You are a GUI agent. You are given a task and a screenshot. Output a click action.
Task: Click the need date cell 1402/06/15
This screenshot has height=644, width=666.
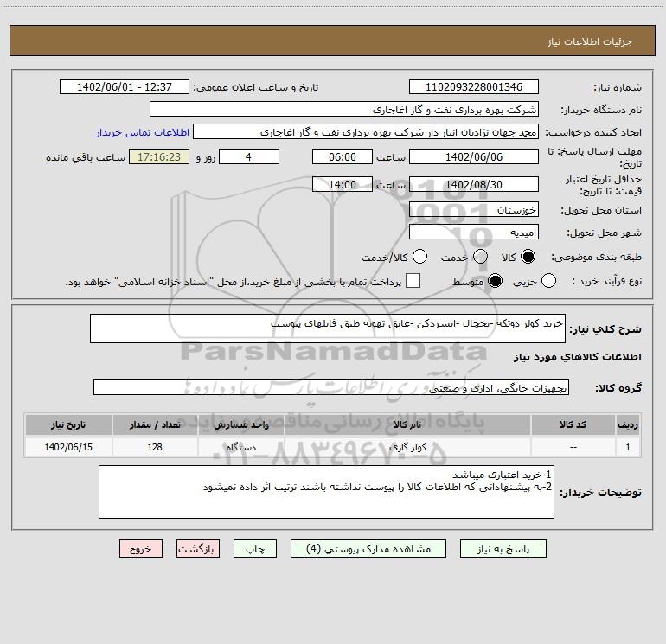click(68, 447)
